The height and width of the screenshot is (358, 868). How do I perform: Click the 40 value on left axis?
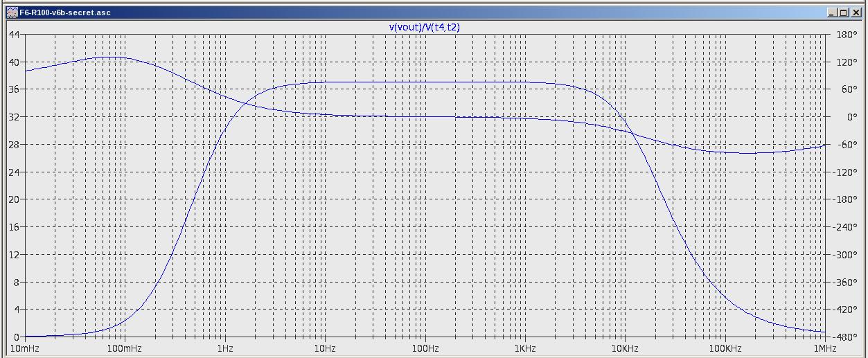click(14, 62)
